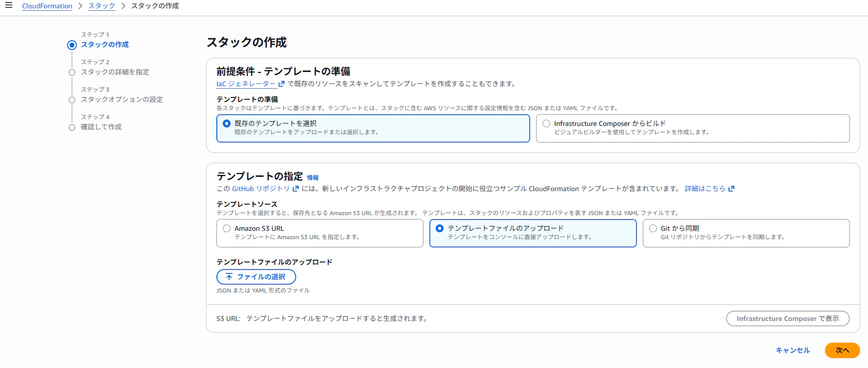Open the hamburger navigation menu

8,5
